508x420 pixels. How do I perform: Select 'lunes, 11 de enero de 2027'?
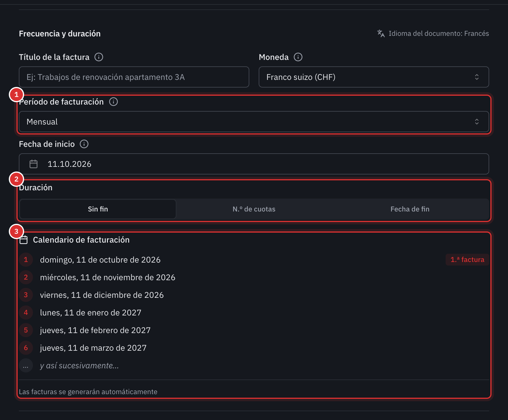(91, 313)
